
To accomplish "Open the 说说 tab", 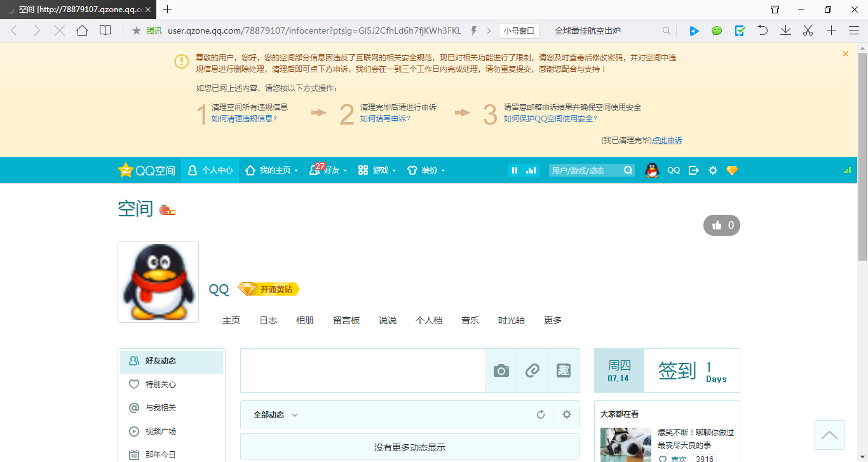I will tap(388, 320).
